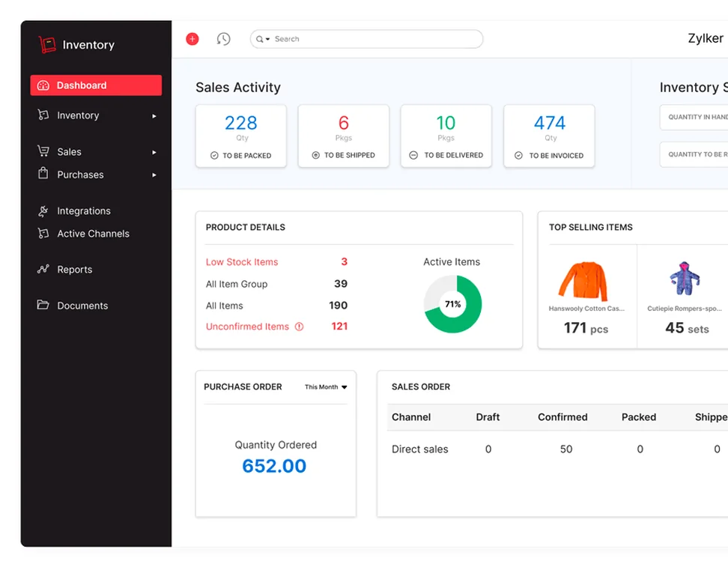Click the blue Cutiepie Rompers thumbnail

tap(685, 279)
